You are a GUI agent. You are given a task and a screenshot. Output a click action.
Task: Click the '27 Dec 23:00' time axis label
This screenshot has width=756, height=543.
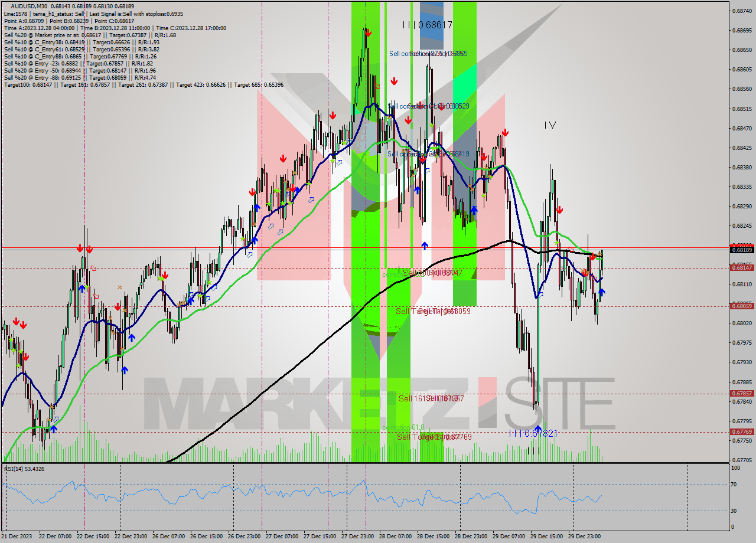point(359,537)
